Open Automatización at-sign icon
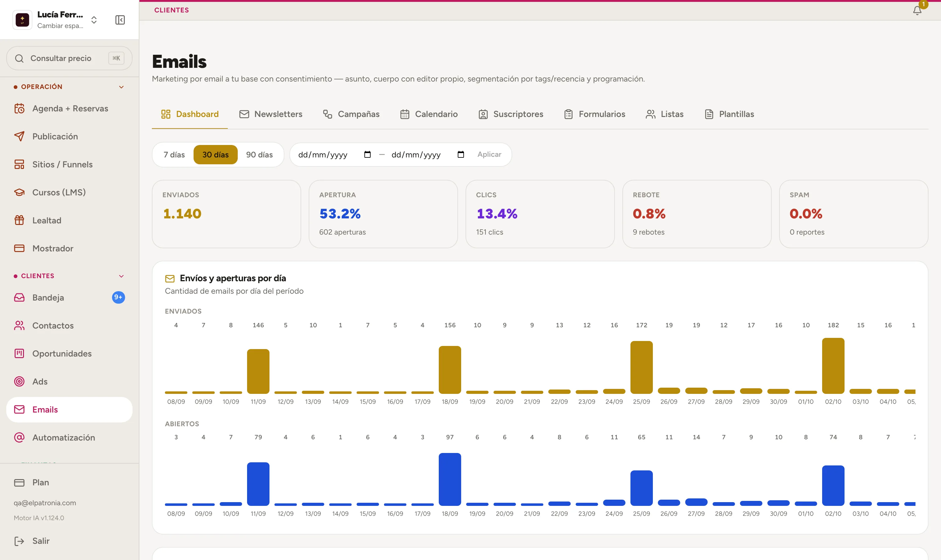 [19, 437]
